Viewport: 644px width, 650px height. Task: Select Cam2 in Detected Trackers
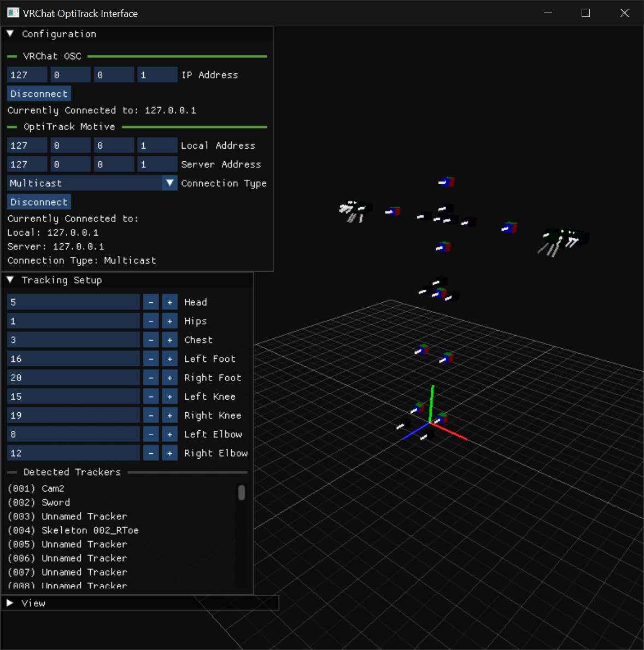click(52, 488)
